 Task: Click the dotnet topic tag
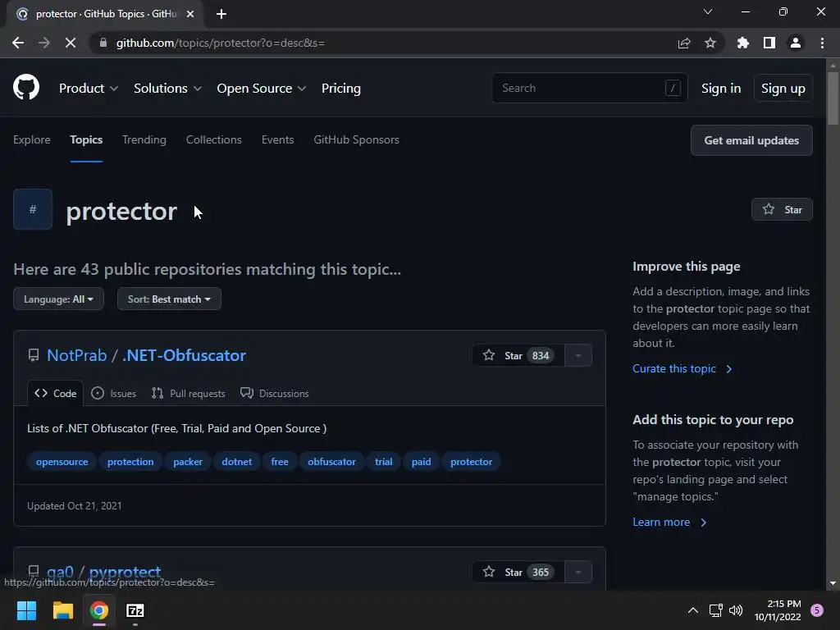pyautogui.click(x=236, y=462)
